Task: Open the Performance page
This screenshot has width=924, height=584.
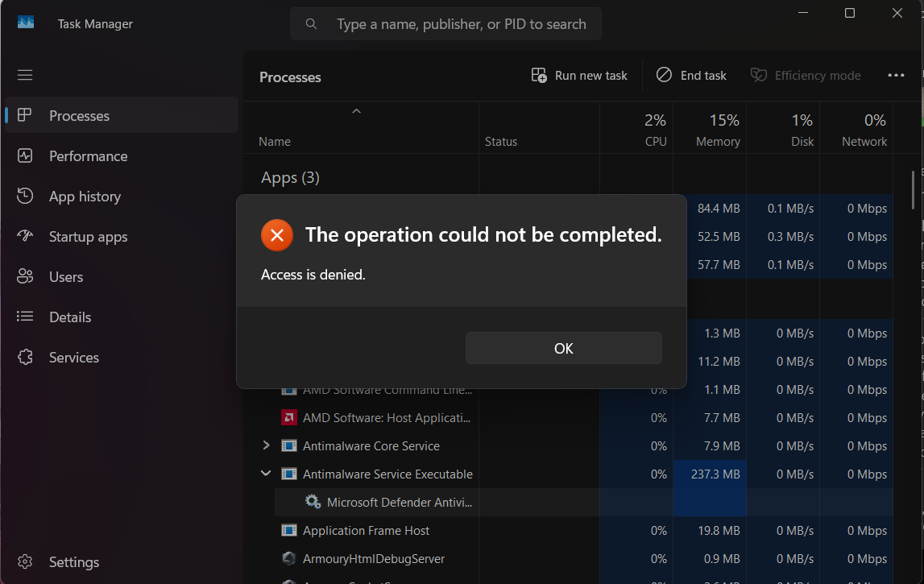Action: [88, 156]
